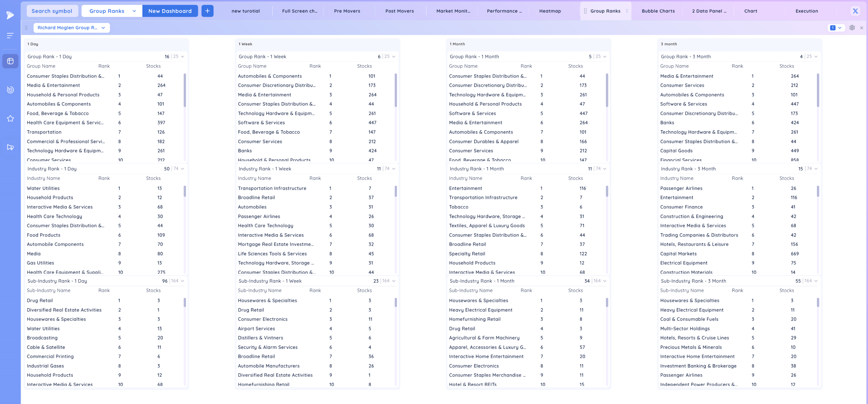The width and height of the screenshot is (868, 404).
Task: Expand the Richard Moglen Group R... dropdown
Action: point(72,28)
